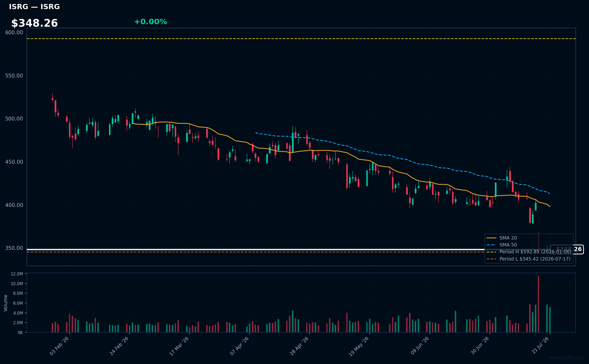The height and width of the screenshot is (364, 589).
Task: Click the 2.0M volume axis label
Action: coord(18,323)
